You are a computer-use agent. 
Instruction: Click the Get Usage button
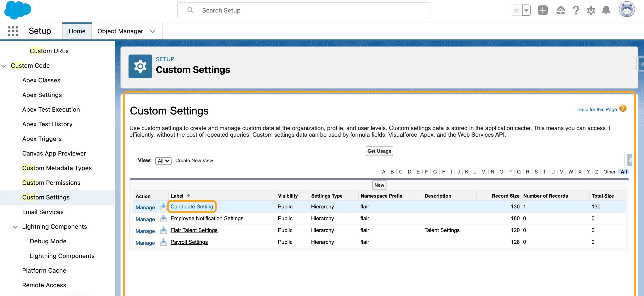tap(379, 151)
